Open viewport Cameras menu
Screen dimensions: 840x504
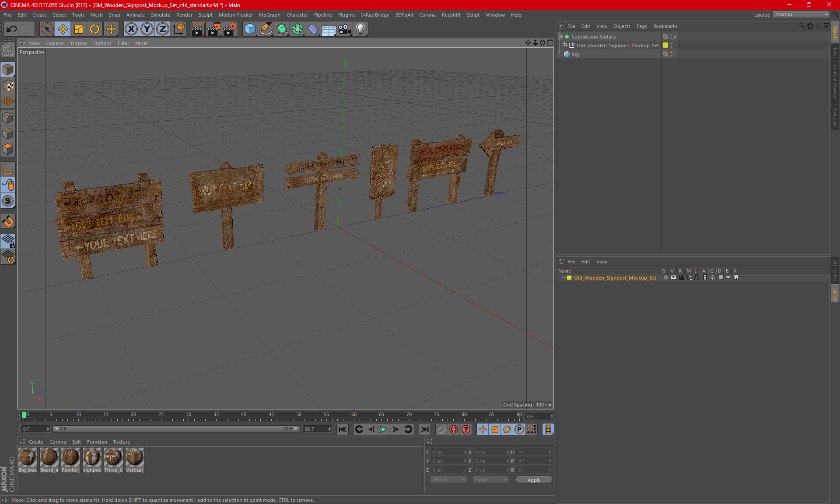point(55,43)
